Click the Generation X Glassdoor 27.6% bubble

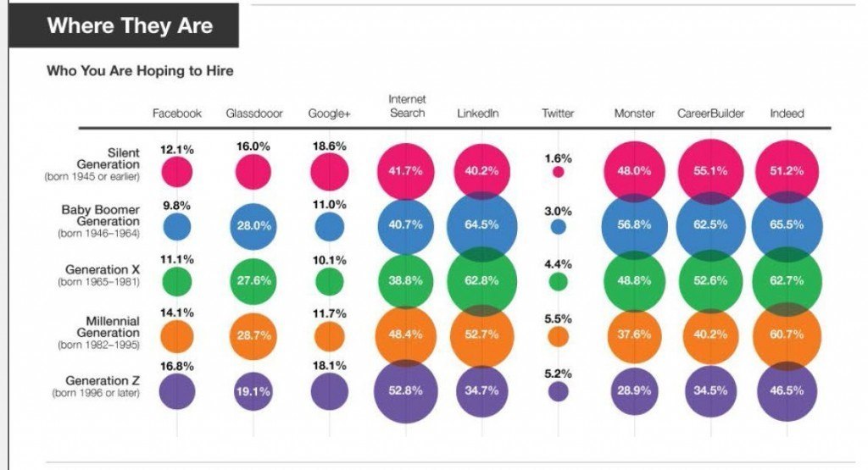253,281
